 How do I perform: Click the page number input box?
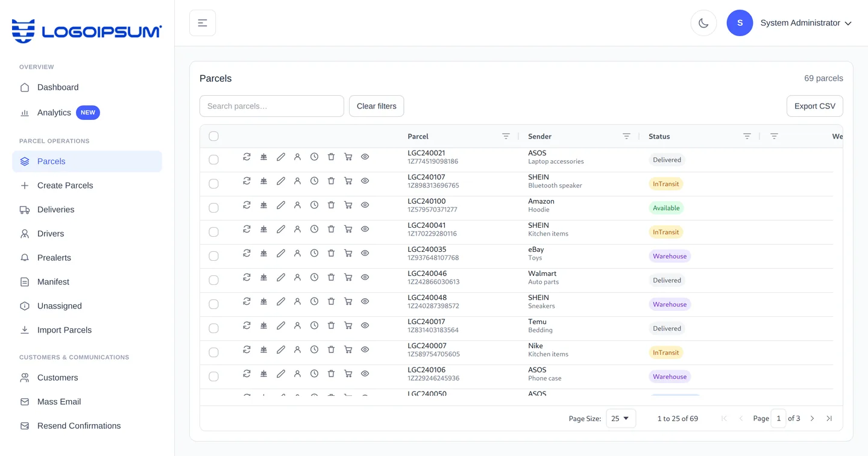778,418
